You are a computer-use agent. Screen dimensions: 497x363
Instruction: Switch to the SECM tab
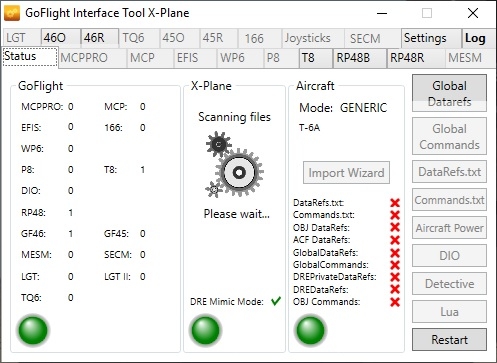[x=372, y=38]
